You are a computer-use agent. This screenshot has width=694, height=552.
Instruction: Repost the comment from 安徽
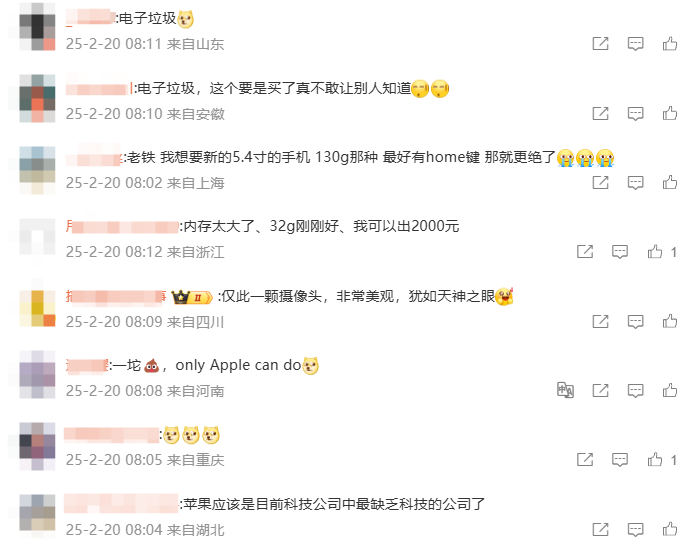point(601,114)
